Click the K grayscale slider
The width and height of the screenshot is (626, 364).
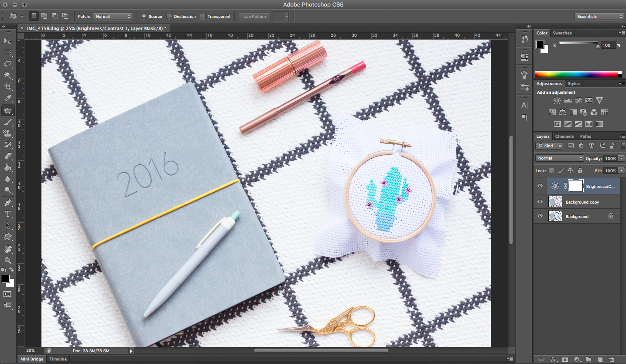(x=579, y=44)
